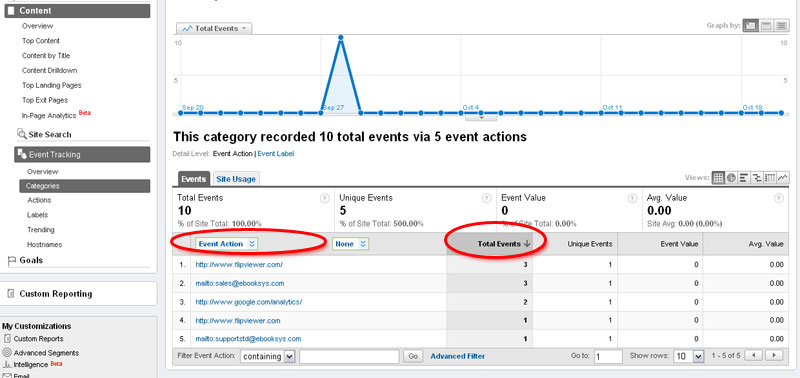Set Graph by to month

pos(782,26)
